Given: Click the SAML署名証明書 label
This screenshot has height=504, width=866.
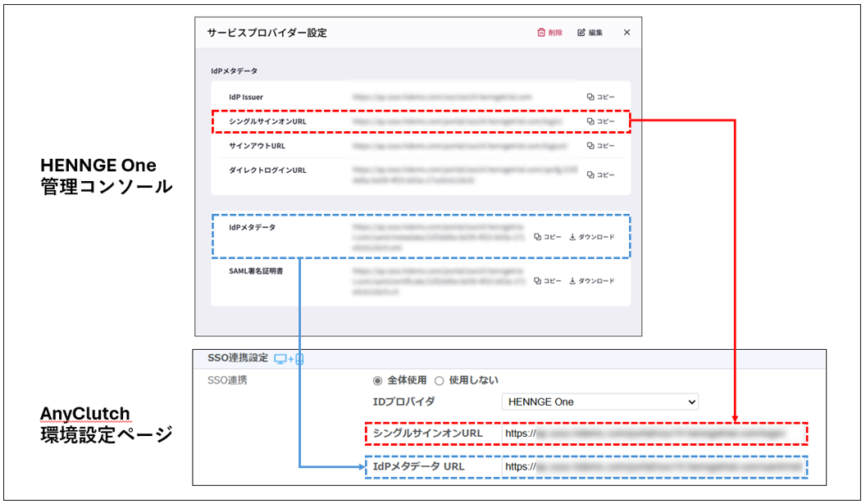Looking at the screenshot, I should point(256,271).
